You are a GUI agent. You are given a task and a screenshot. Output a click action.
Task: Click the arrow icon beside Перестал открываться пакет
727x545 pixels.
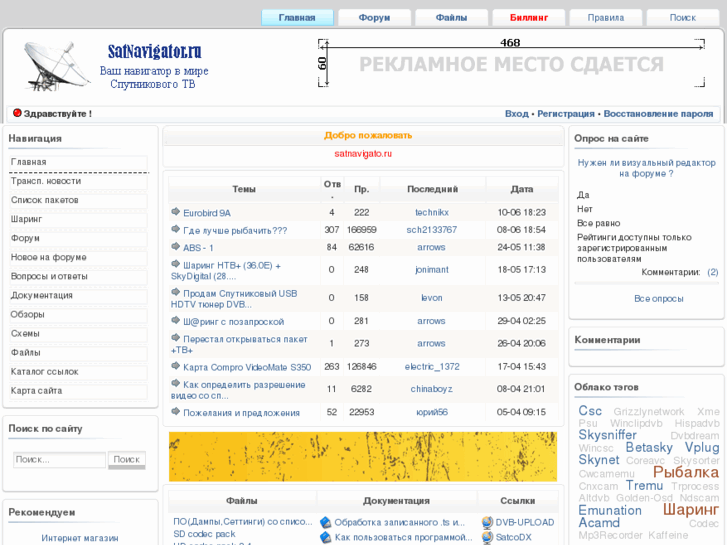click(175, 338)
